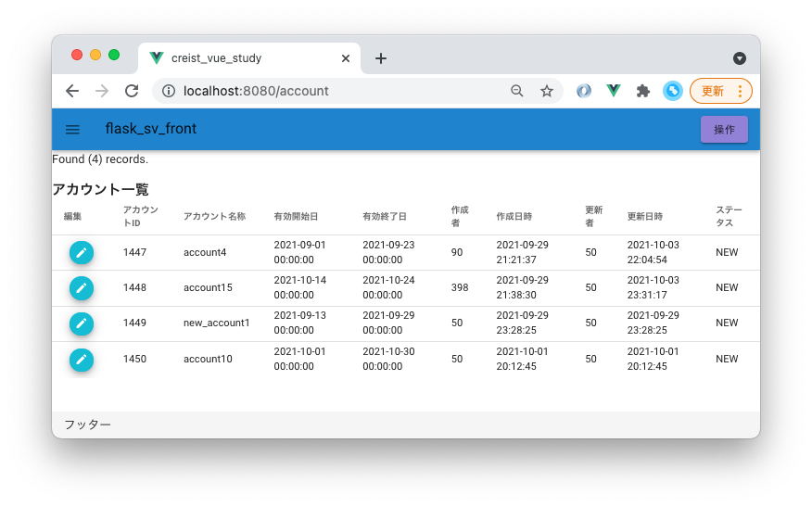
Task: Edit account10 row with pencil icon
Action: tap(82, 360)
